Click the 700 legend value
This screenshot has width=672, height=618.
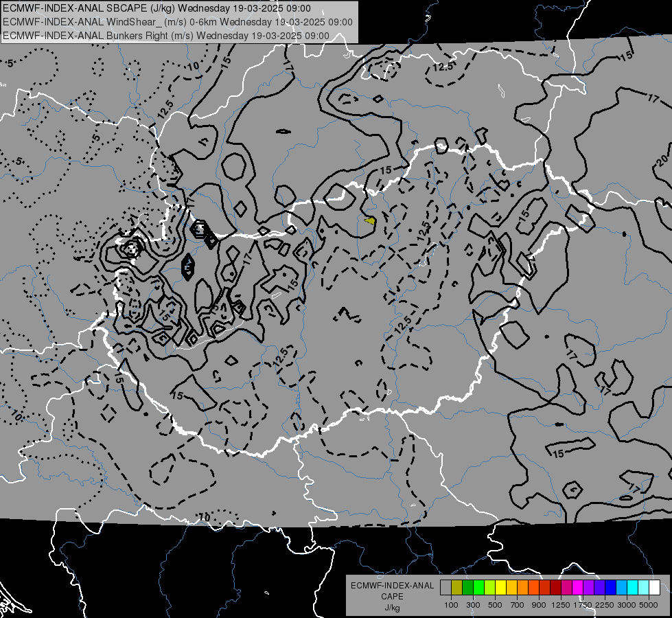[518, 605]
